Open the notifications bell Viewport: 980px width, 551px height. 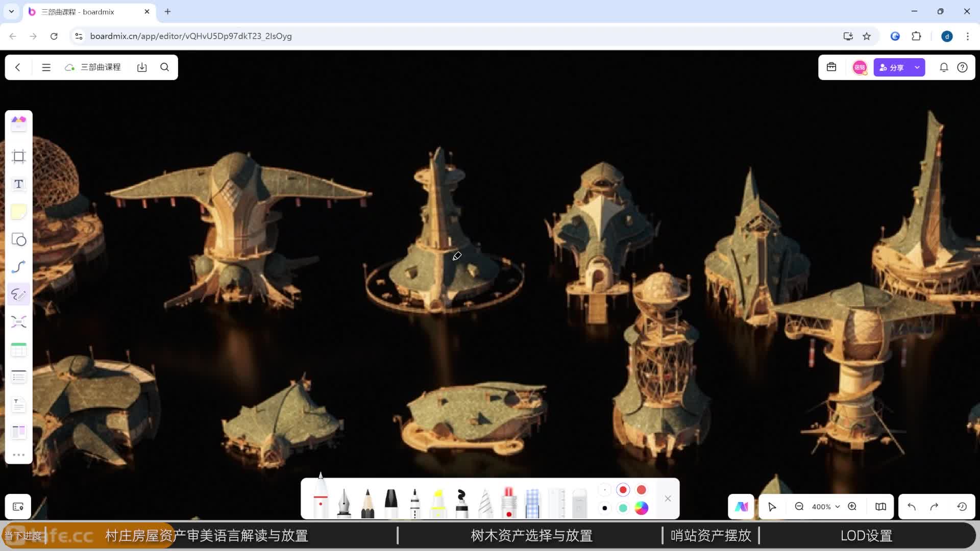(944, 67)
